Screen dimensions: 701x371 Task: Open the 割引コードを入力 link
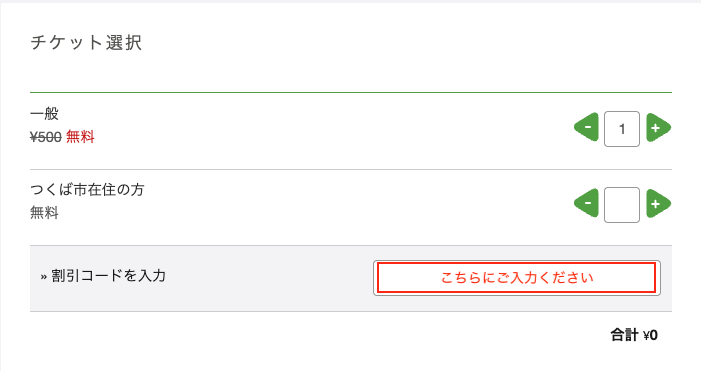pos(108,276)
